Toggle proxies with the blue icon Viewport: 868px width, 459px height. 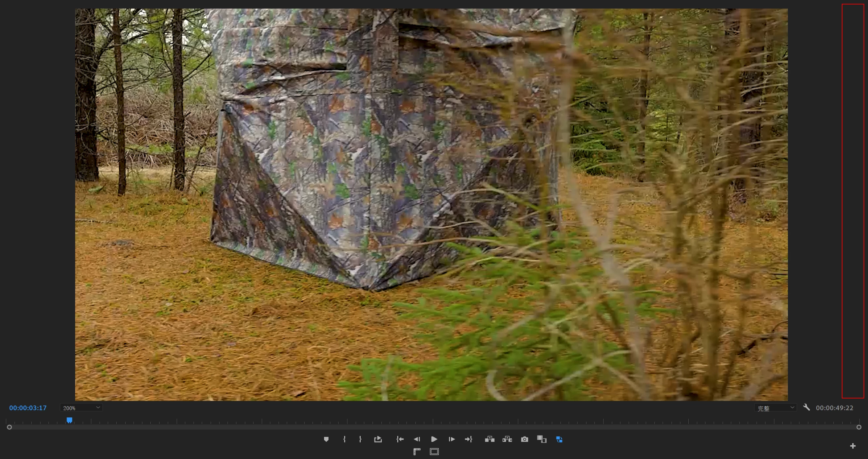(x=559, y=439)
